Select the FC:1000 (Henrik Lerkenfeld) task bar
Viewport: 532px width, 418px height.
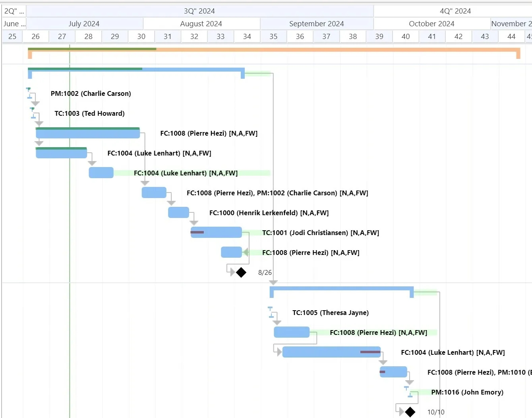tap(178, 212)
